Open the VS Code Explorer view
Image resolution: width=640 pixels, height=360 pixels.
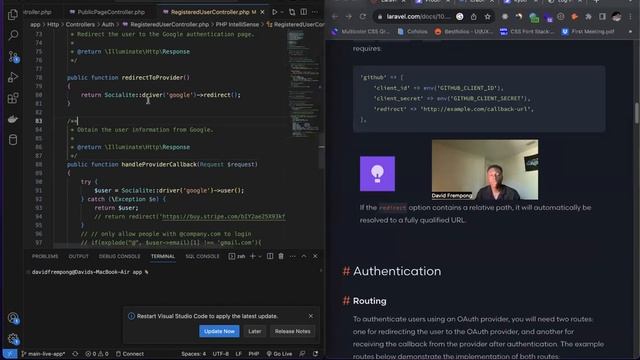pyautogui.click(x=13, y=15)
